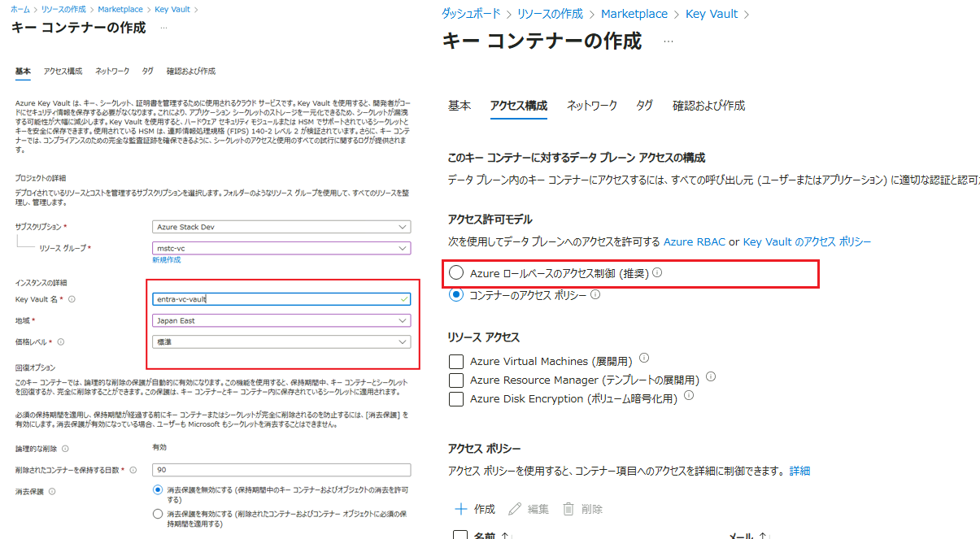Open the region dropdown showing Japan East
This screenshot has height=539, width=980.
[281, 320]
